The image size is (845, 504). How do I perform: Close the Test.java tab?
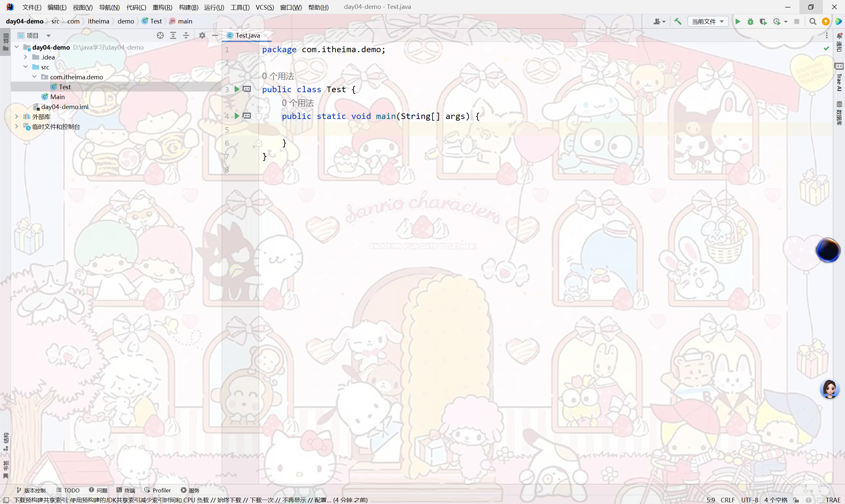pyautogui.click(x=266, y=35)
